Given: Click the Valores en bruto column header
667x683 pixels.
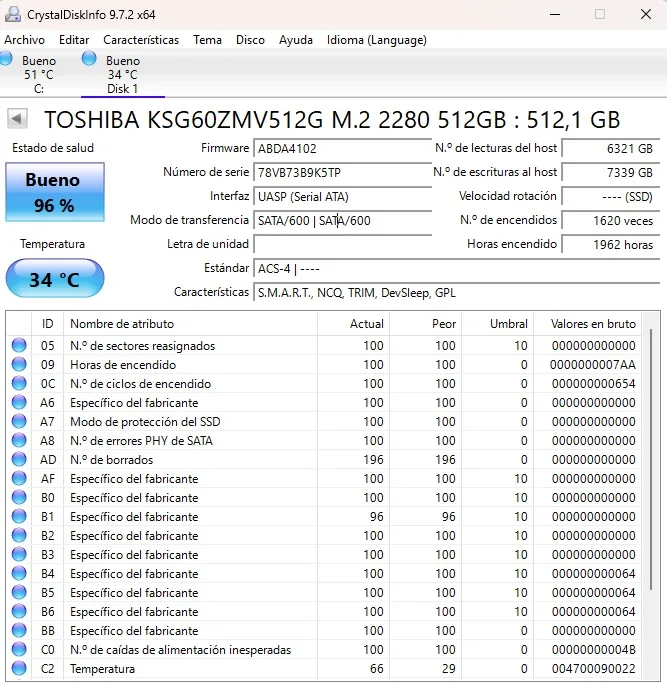Looking at the screenshot, I should pyautogui.click(x=587, y=324).
